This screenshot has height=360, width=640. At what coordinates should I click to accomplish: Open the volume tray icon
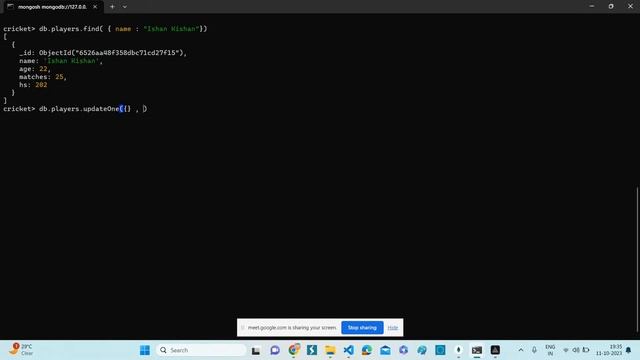576,350
